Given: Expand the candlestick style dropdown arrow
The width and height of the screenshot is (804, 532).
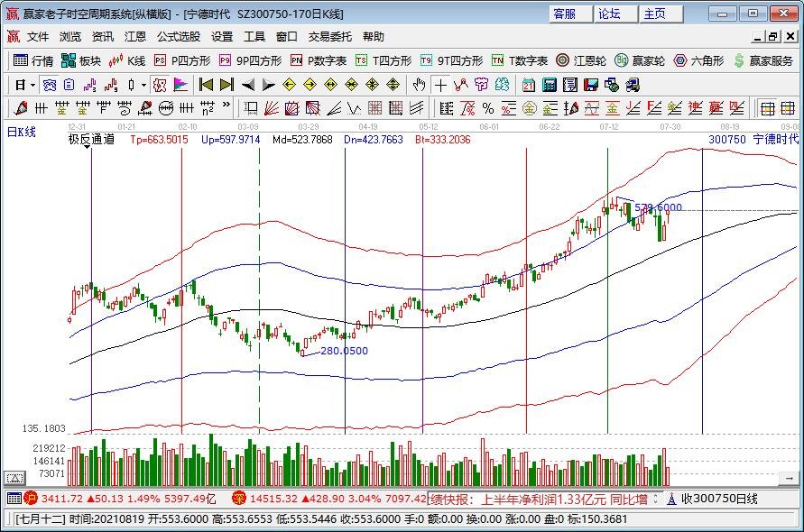Looking at the screenshot, I should 143,85.
